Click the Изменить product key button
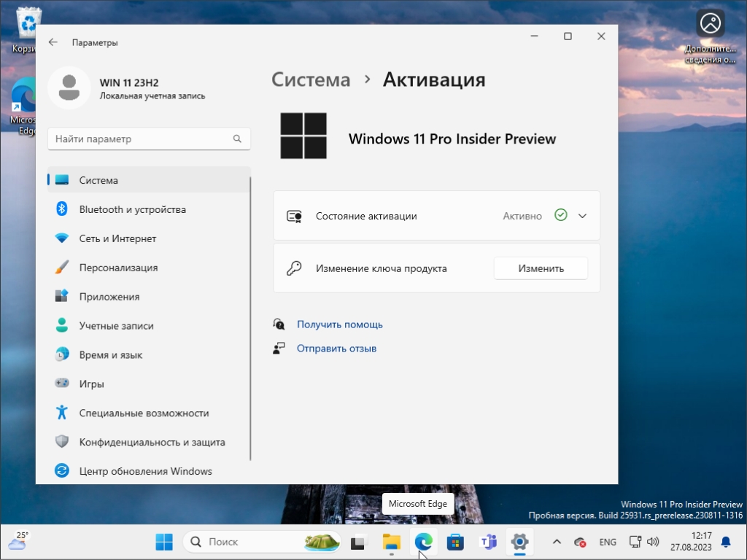This screenshot has height=560, width=747. [541, 268]
